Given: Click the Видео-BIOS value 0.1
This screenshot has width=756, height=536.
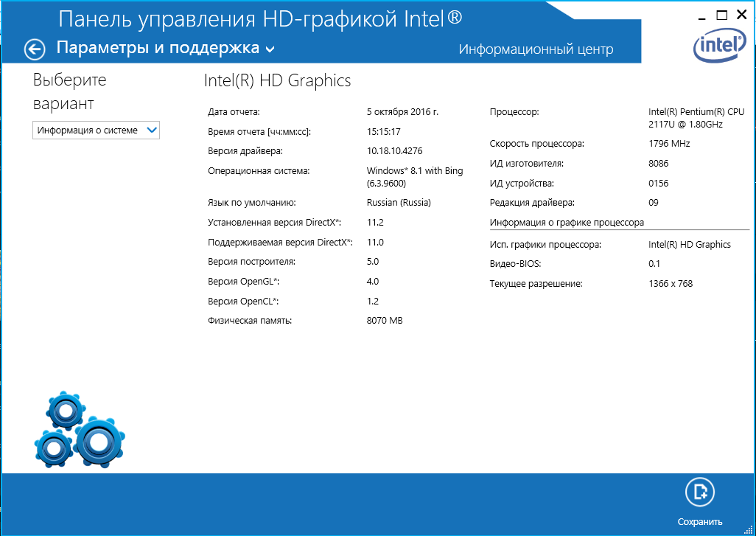Looking at the screenshot, I should (654, 264).
